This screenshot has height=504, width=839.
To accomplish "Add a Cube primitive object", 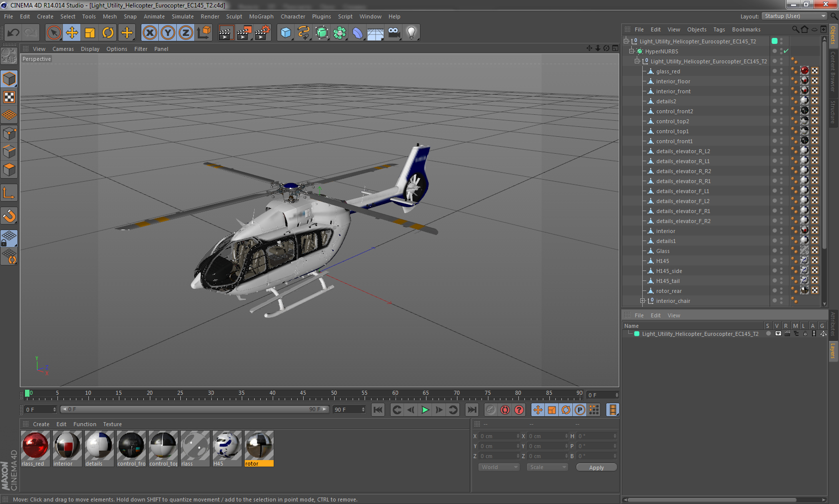I will coord(286,33).
